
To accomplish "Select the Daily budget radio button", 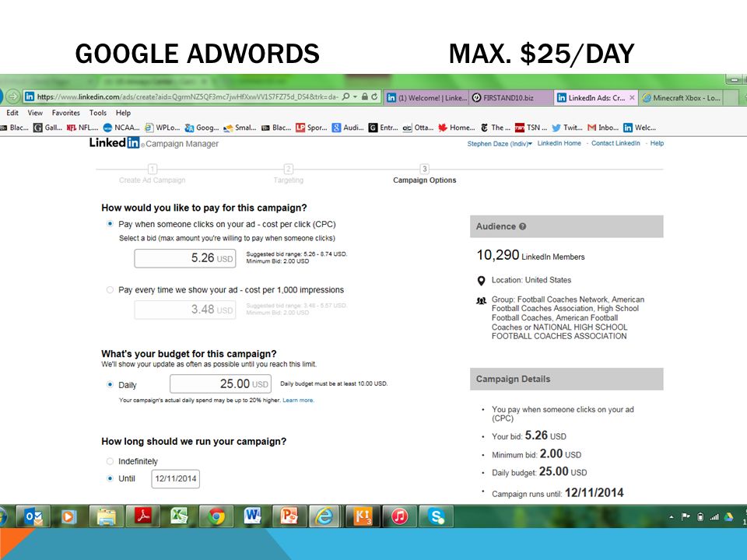I will click(x=110, y=384).
